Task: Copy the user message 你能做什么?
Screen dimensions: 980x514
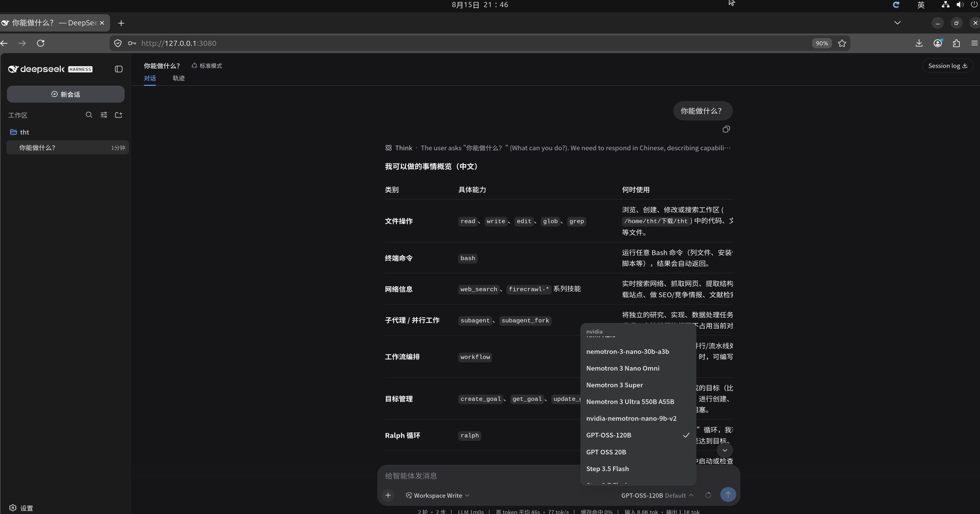Action: click(x=726, y=129)
